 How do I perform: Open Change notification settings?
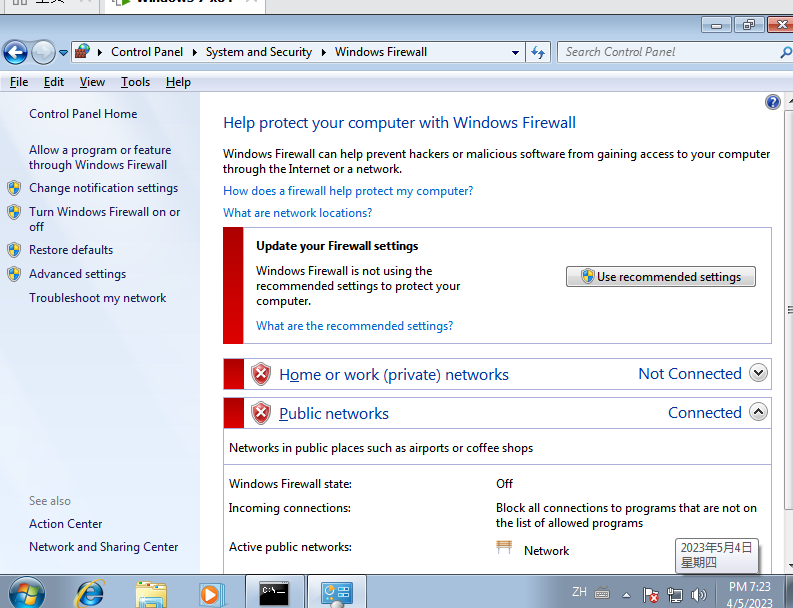(x=104, y=188)
